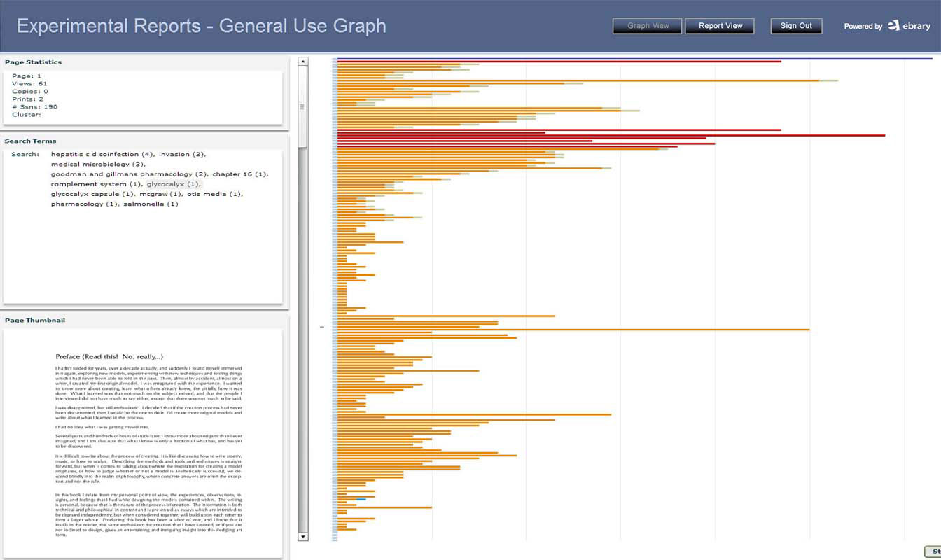Click the scrollbar up arrow
The image size is (941, 560).
click(x=302, y=61)
